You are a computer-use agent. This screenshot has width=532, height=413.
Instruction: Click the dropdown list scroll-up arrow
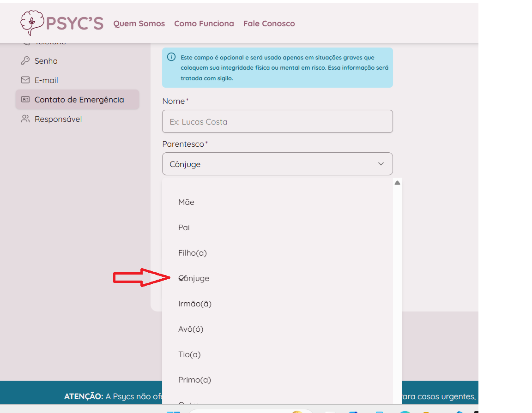[x=397, y=183]
